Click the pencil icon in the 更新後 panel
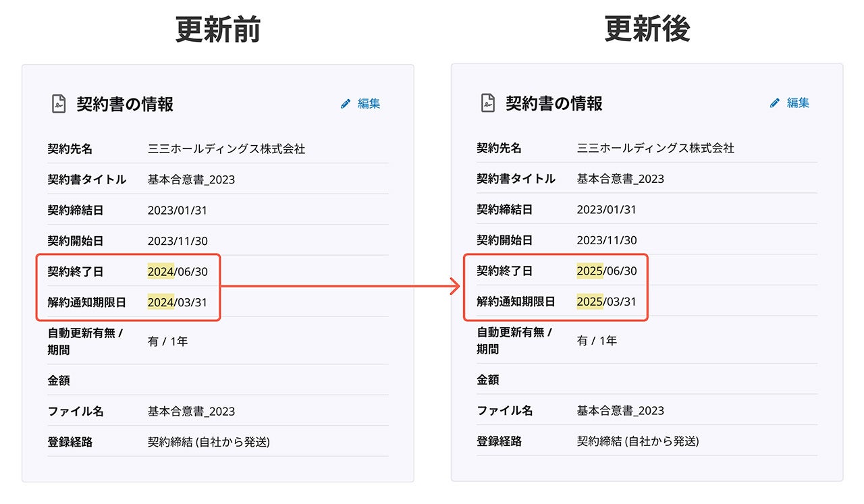This screenshot has width=864, height=504. [x=775, y=103]
